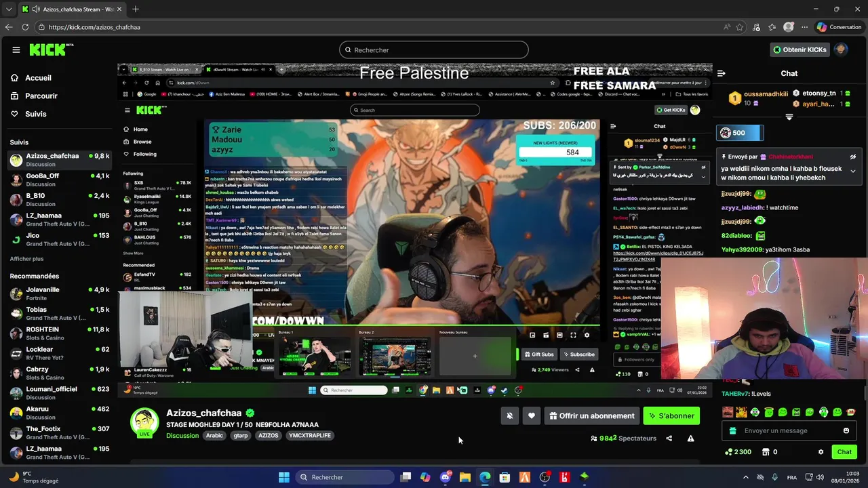This screenshot has height=488, width=868.
Task: Select the YMCXTRAPLIFE tag
Action: pyautogui.click(x=309, y=435)
